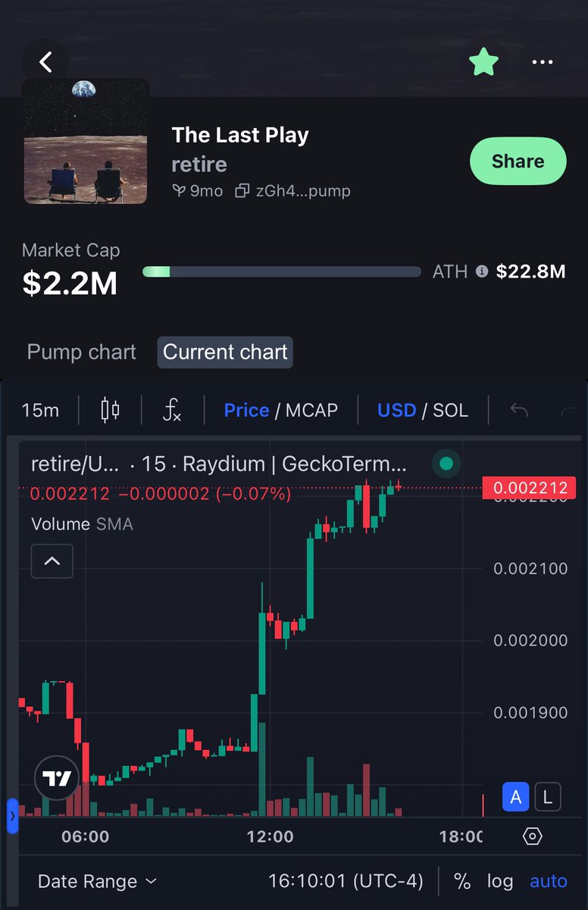Click the 06:00 time axis label
This screenshot has height=910, width=588.
tap(85, 836)
